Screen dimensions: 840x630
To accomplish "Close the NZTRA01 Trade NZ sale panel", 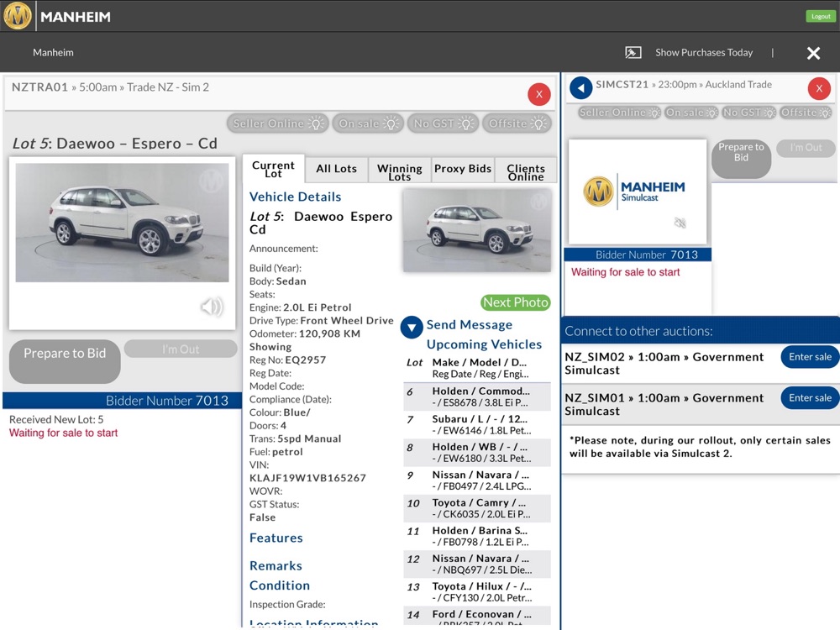I will coord(539,94).
